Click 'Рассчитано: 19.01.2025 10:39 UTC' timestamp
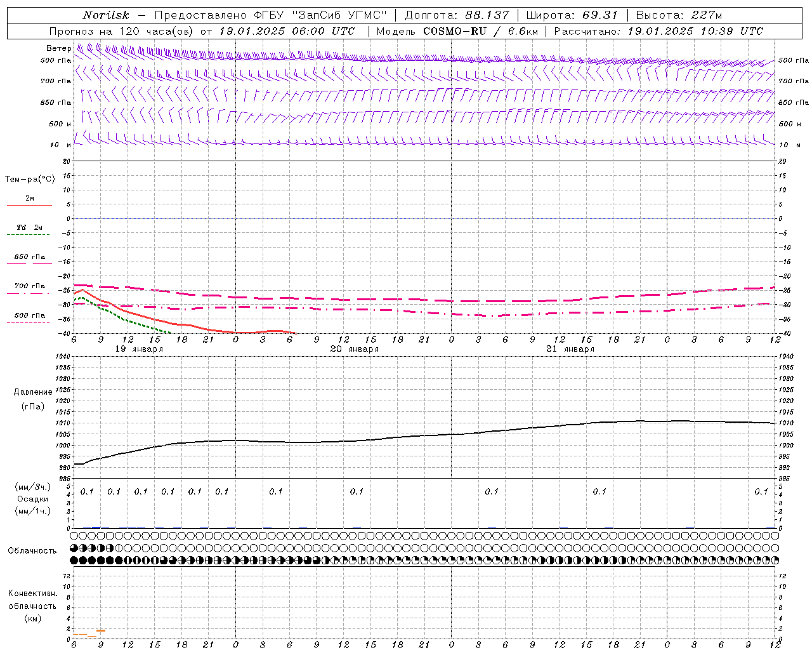812x650 pixels. [658, 31]
